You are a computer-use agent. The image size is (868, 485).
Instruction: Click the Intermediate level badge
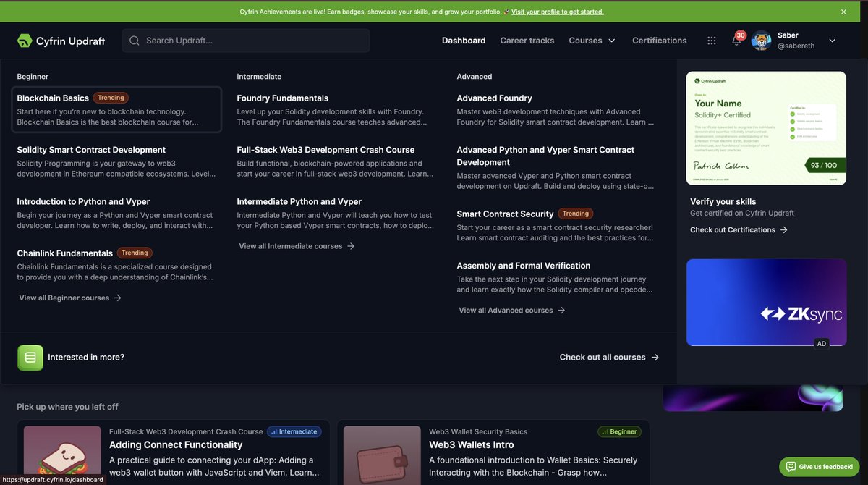point(294,431)
